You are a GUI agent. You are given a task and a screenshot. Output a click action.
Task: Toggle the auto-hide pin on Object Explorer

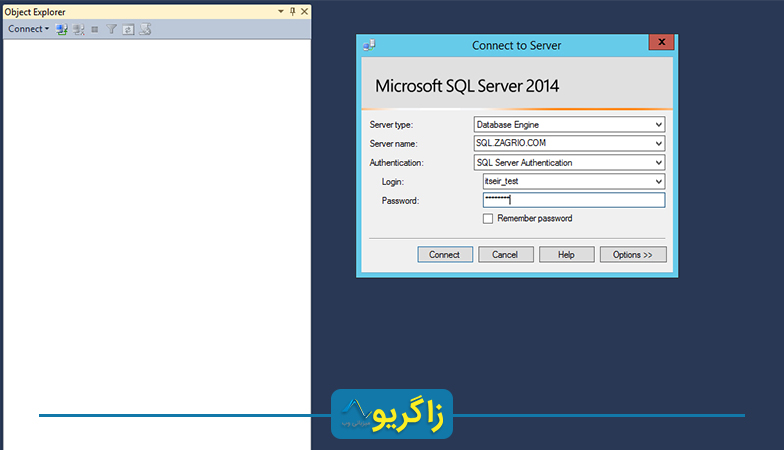[292, 11]
